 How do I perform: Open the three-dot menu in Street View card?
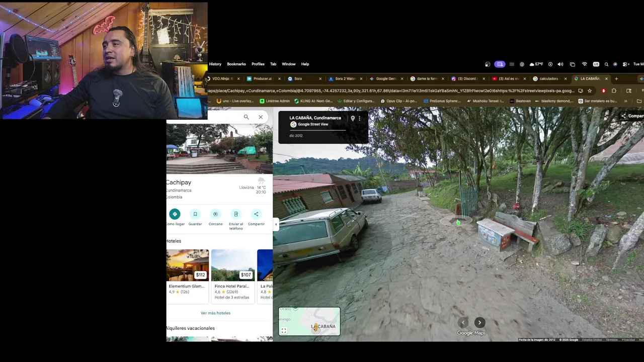pyautogui.click(x=359, y=119)
